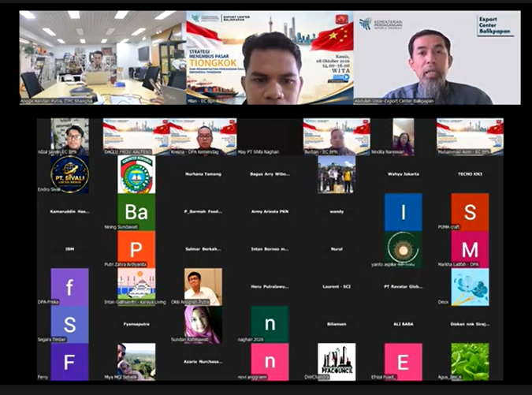Click the pink 'E' avatar tile
This screenshot has width=532, height=395.
tap(403, 362)
